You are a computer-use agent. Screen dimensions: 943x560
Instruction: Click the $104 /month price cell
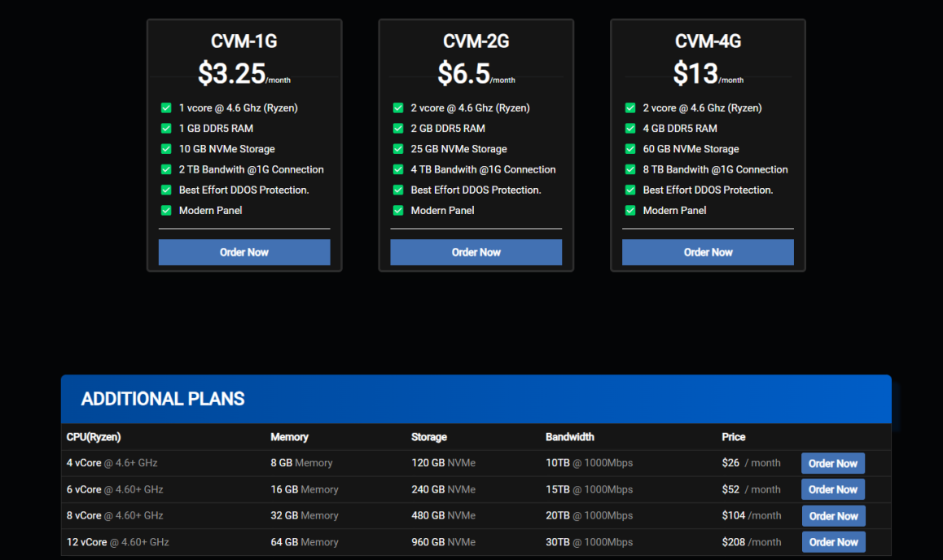point(752,515)
